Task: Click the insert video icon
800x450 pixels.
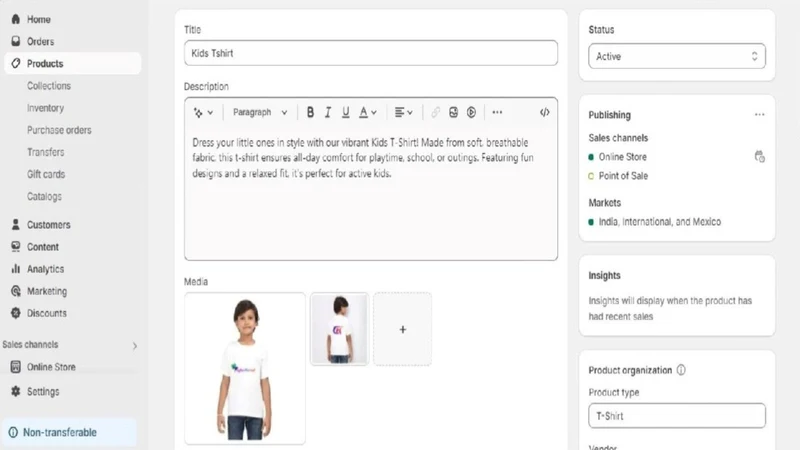Action: (471, 112)
